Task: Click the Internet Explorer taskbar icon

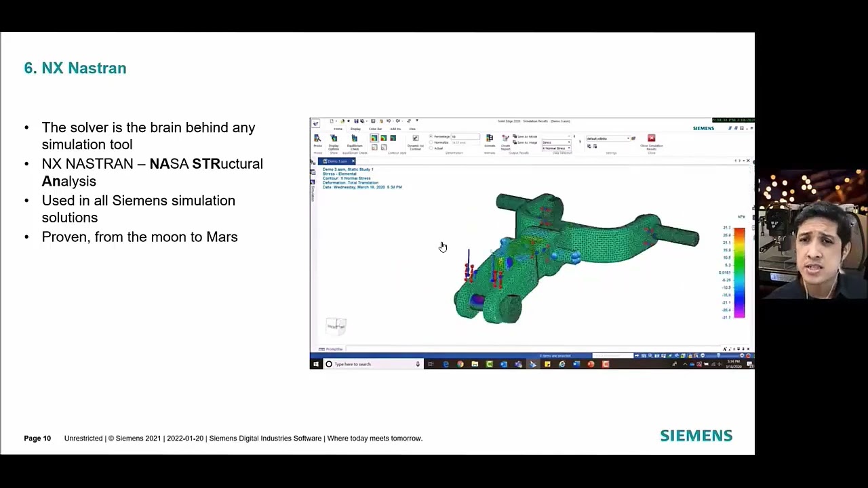Action: (561, 364)
